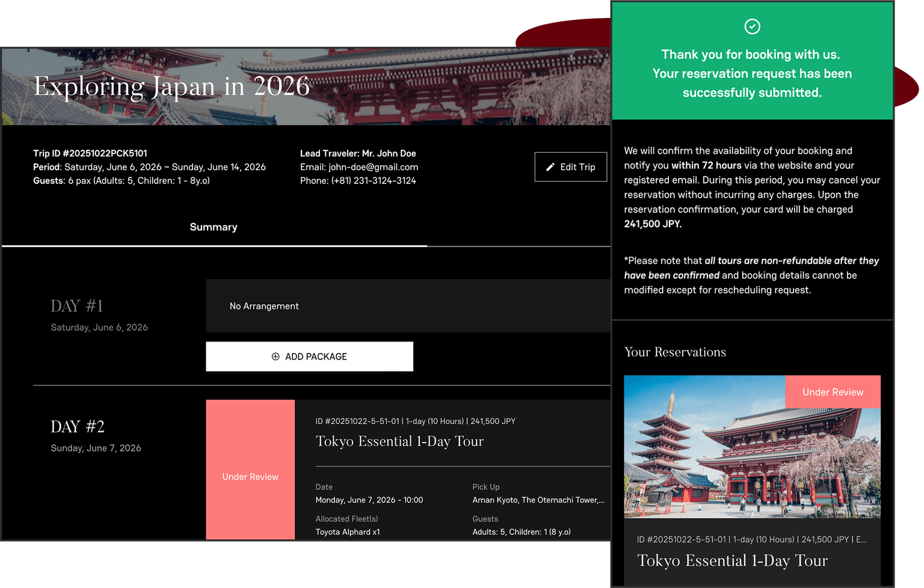
Task: Open Tokyo Essential 1-Day Tour in Day #2
Action: [399, 441]
